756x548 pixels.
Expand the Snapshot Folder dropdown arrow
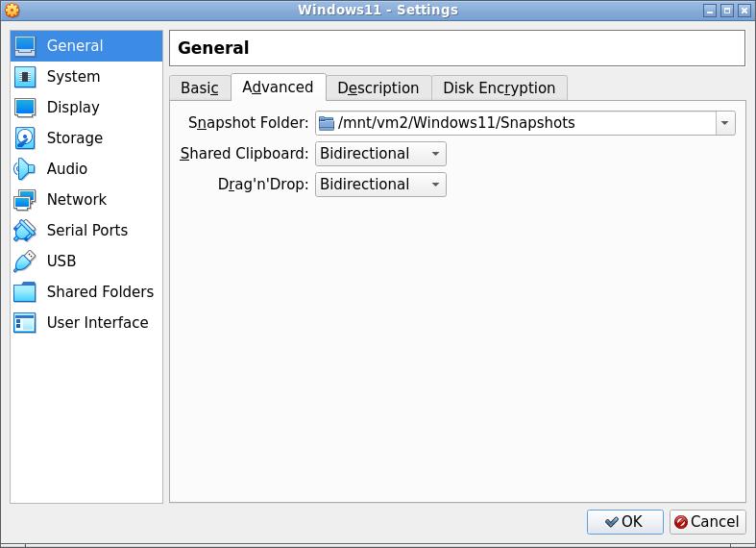coord(724,123)
